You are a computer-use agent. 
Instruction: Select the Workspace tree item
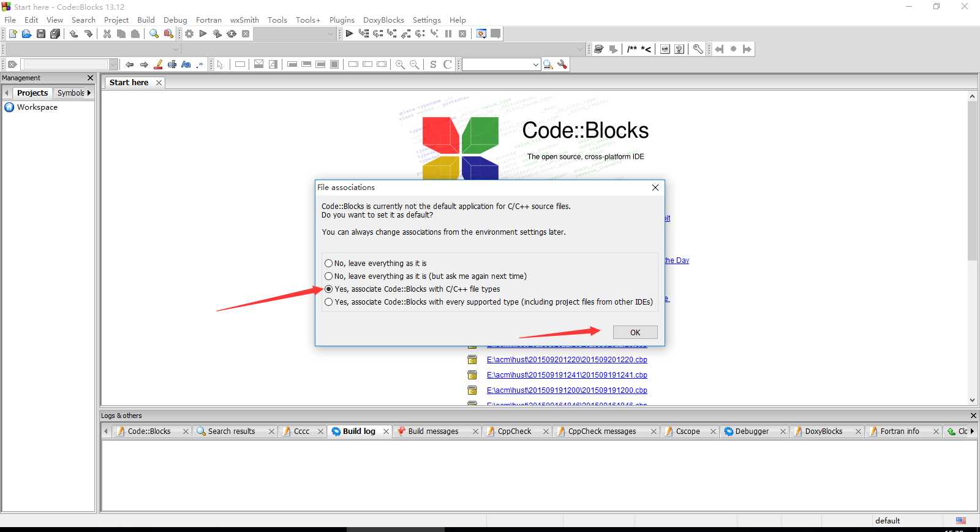[x=37, y=107]
